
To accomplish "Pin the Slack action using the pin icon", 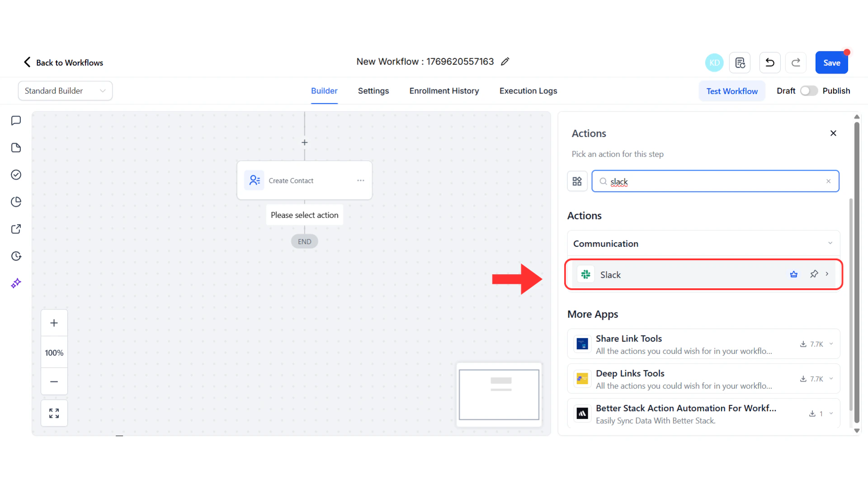I will pos(814,274).
